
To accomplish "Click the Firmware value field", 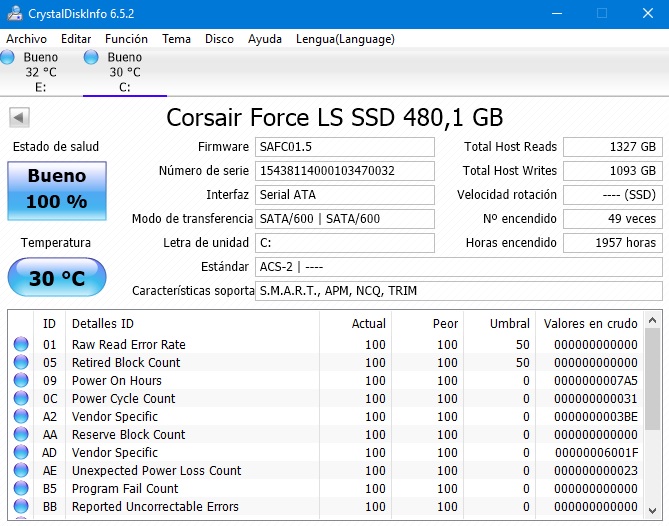I will pyautogui.click(x=345, y=147).
